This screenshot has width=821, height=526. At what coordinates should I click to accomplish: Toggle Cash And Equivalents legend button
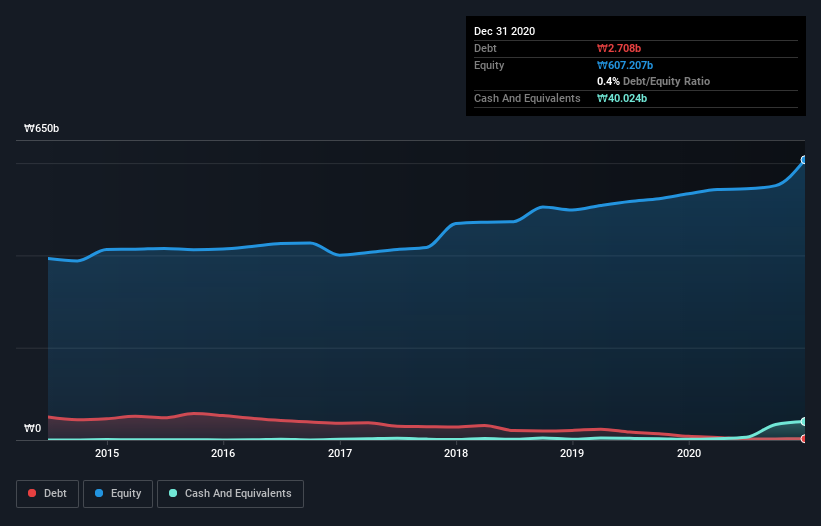(x=230, y=494)
